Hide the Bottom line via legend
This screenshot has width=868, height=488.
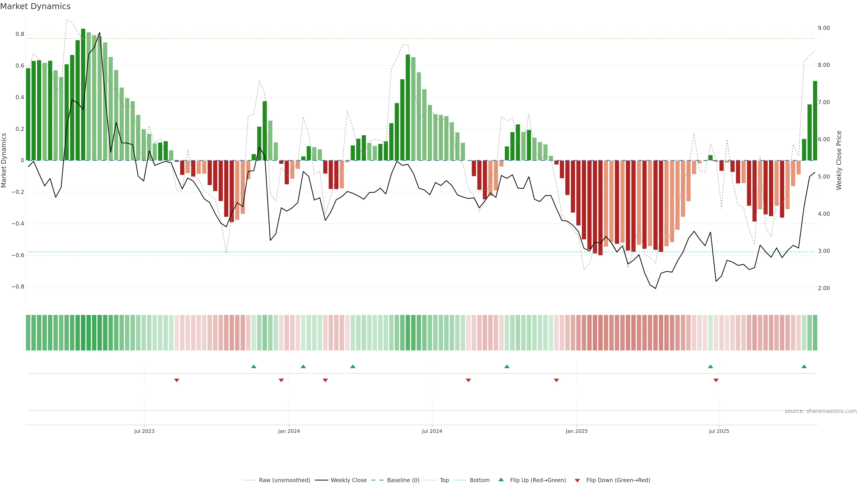point(479,480)
